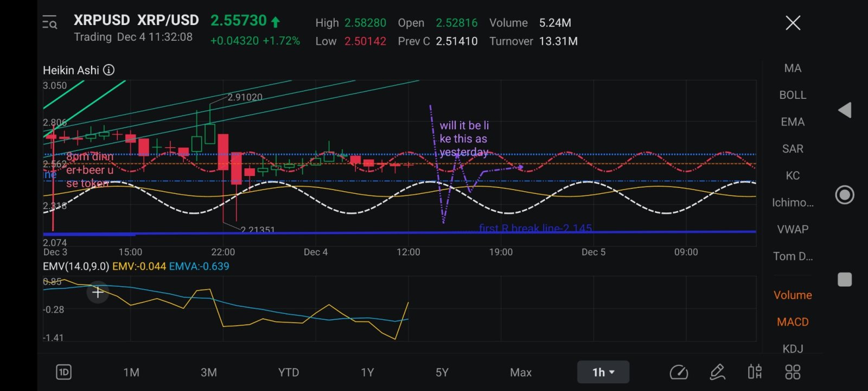Tap the 1D interval box icon

[64, 372]
